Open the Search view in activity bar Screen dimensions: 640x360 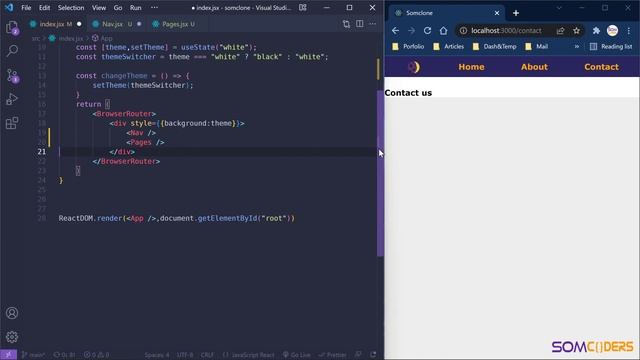pyautogui.click(x=12, y=51)
